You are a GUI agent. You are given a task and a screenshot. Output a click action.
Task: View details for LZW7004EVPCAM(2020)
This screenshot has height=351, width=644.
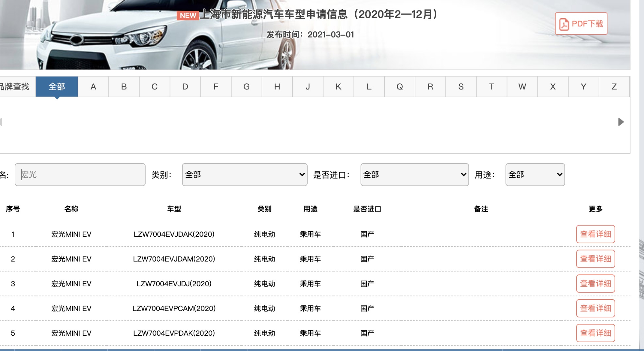pos(595,308)
